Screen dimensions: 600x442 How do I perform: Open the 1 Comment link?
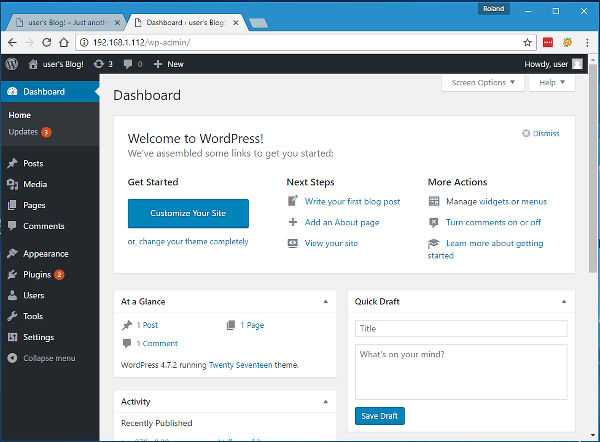pyautogui.click(x=157, y=343)
